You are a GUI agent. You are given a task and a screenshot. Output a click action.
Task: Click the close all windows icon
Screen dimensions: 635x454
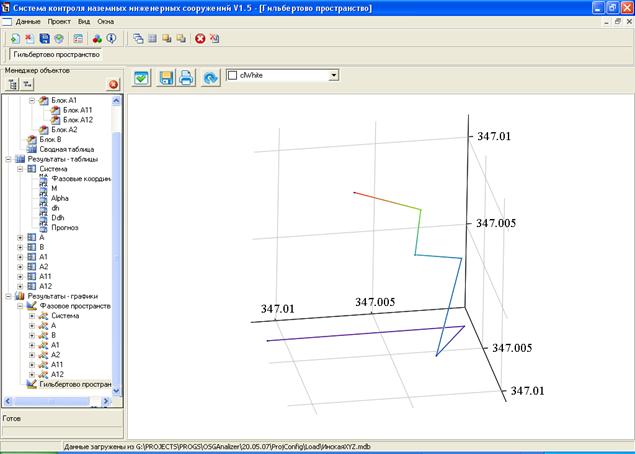(215, 38)
